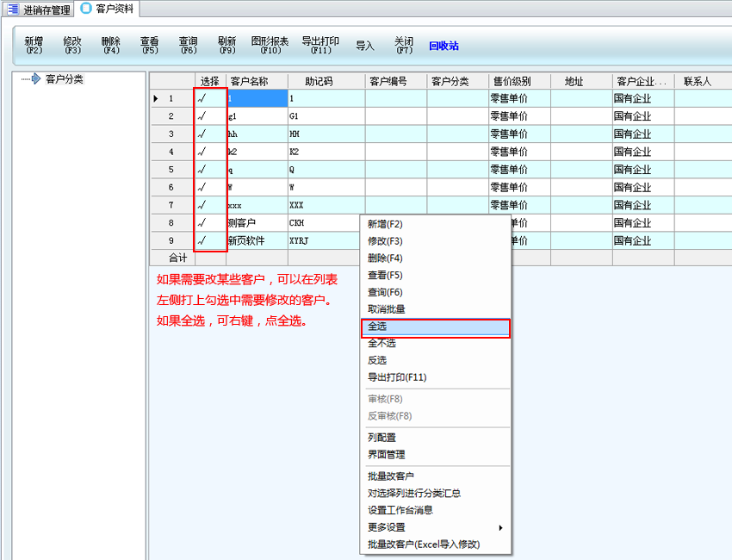Switch to the 进销存管理 tab
Image resolution: width=732 pixels, height=560 pixels.
click(40, 9)
